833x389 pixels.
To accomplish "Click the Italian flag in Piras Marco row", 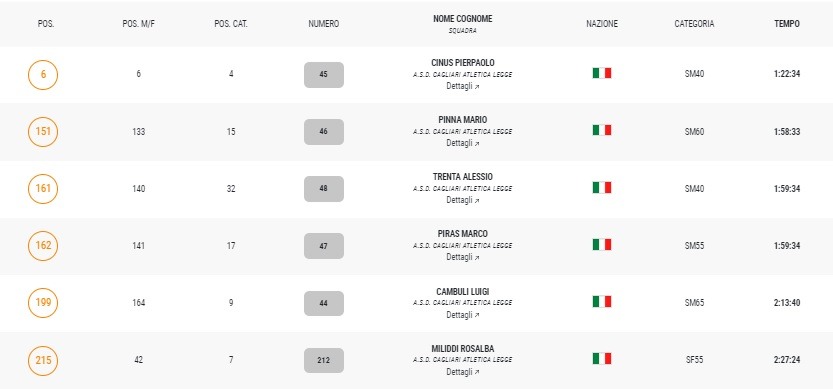I will coord(602,244).
